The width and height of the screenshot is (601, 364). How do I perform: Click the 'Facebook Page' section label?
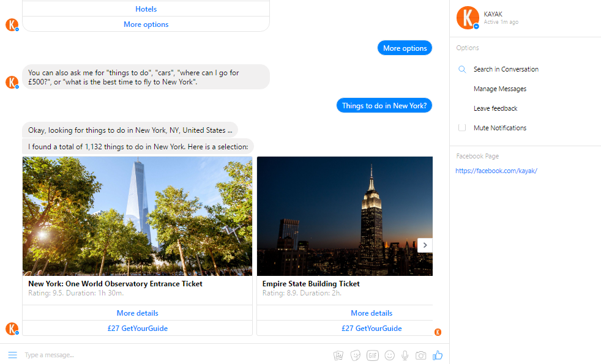(x=477, y=157)
